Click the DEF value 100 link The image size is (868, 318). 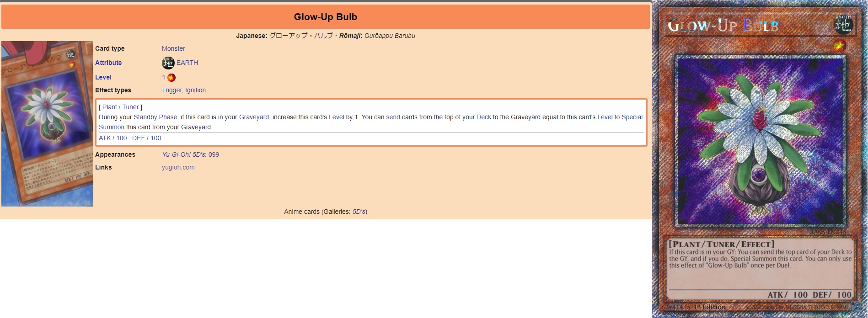pyautogui.click(x=155, y=138)
